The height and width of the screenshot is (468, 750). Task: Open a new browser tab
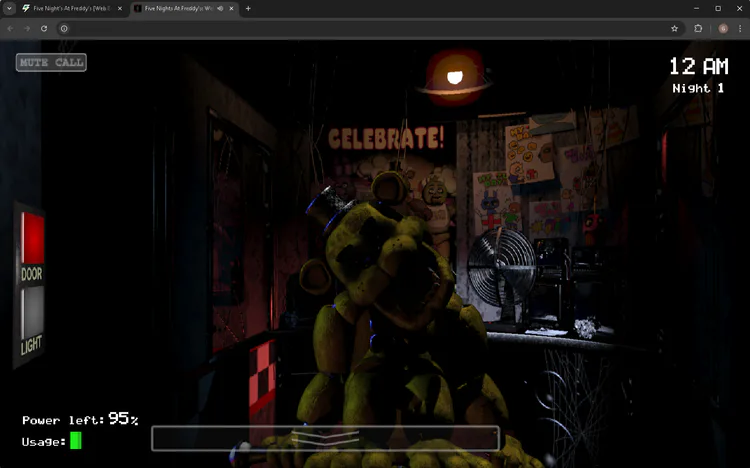point(248,9)
